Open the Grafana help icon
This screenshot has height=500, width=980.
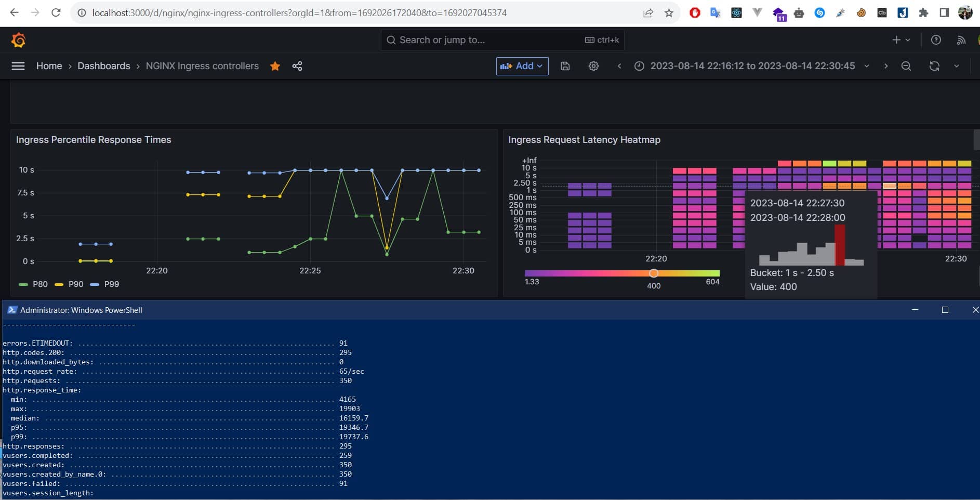click(936, 40)
